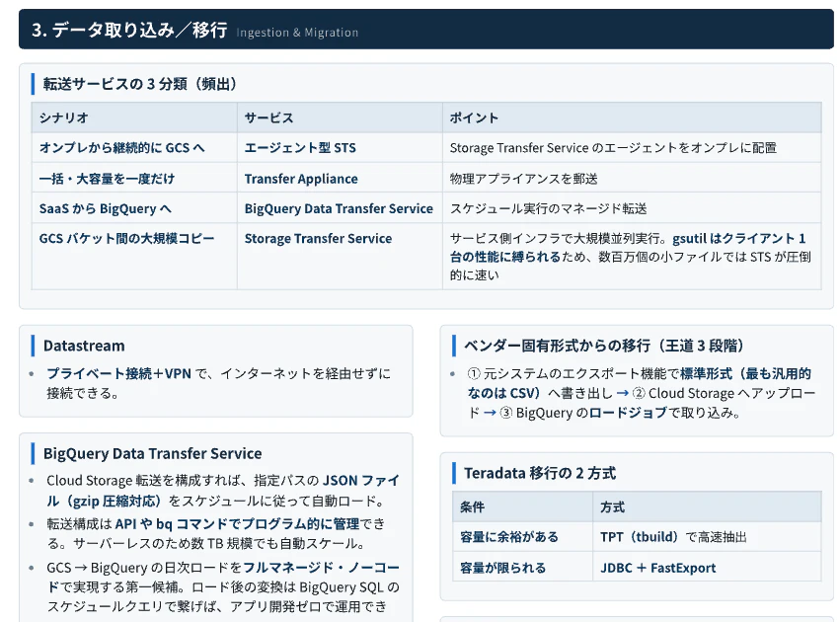Click the 'Transfer Appliance' cell
840x622 pixels.
pyautogui.click(x=340, y=179)
